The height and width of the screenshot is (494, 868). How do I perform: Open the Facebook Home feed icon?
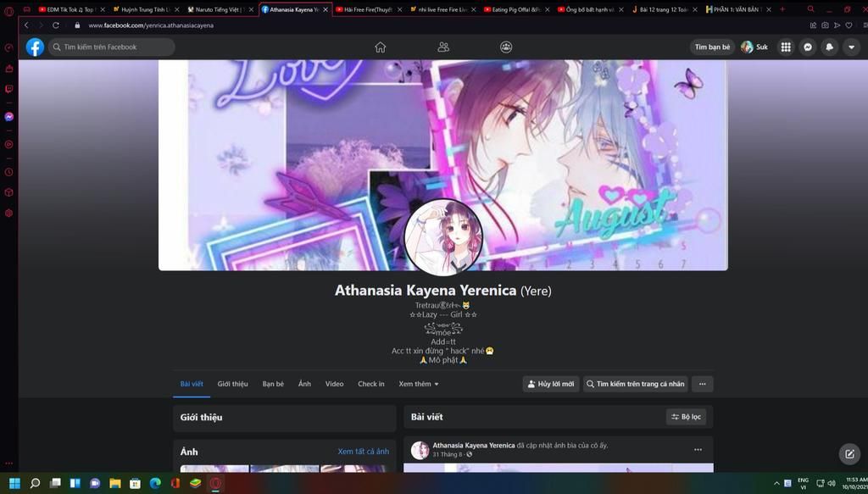(x=380, y=47)
